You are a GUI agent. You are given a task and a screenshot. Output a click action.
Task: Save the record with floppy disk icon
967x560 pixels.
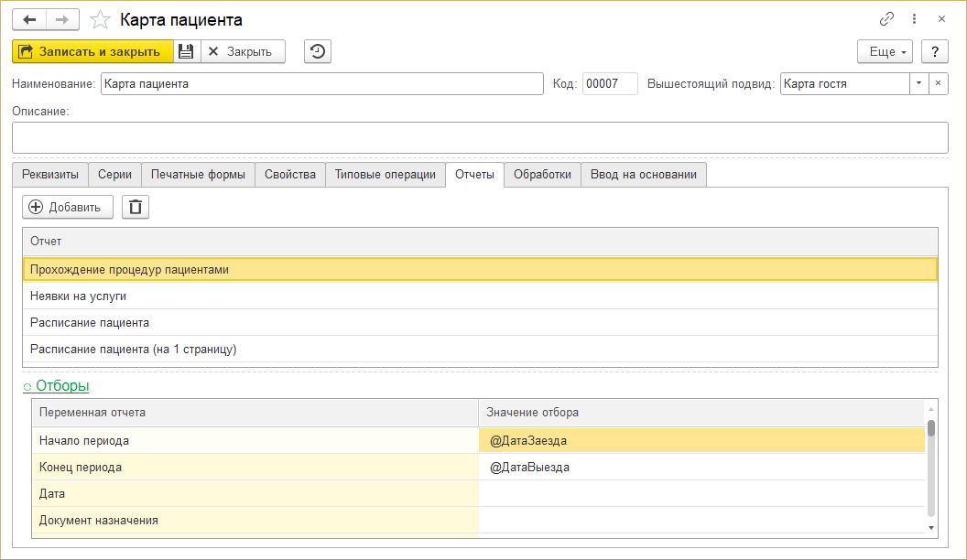(x=186, y=51)
